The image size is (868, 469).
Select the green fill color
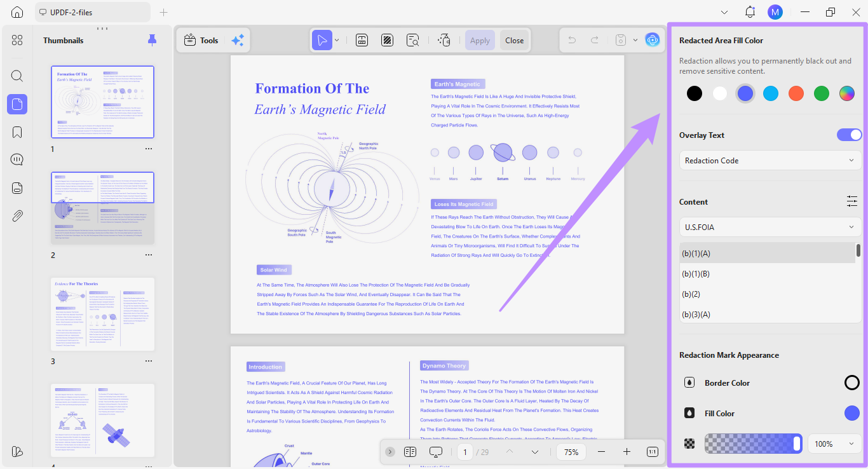click(x=822, y=94)
